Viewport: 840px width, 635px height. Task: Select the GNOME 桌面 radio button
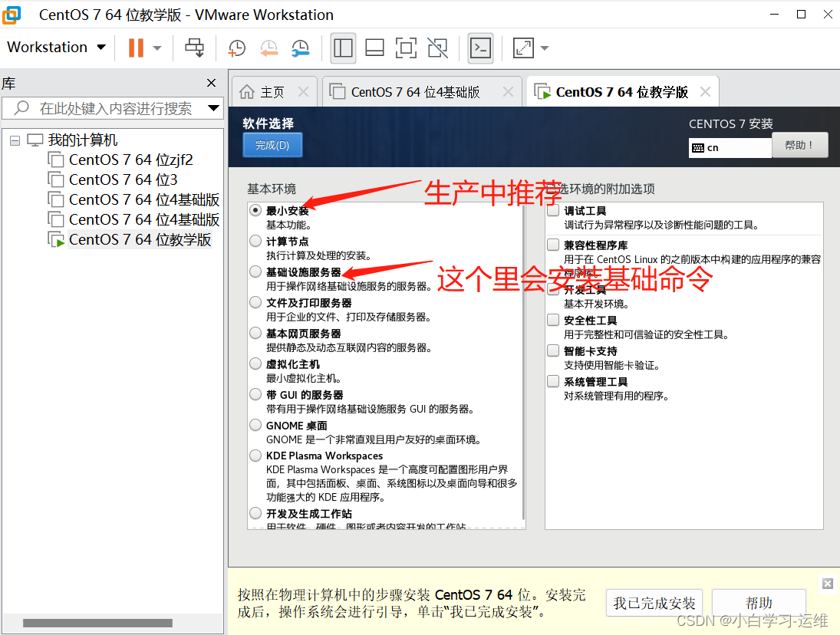(255, 425)
